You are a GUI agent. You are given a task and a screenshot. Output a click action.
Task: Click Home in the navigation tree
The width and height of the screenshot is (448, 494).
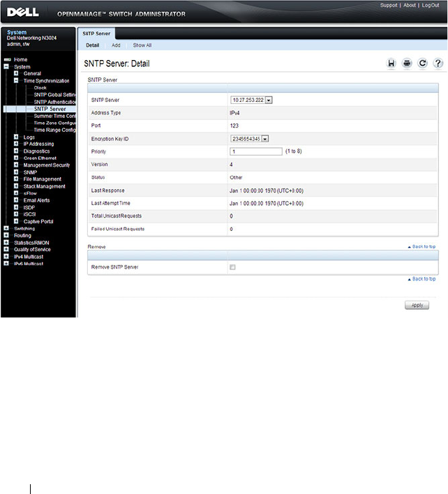(20, 59)
